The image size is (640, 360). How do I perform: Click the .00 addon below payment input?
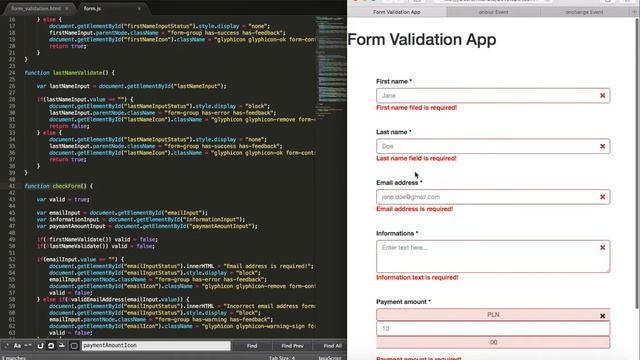click(x=493, y=342)
